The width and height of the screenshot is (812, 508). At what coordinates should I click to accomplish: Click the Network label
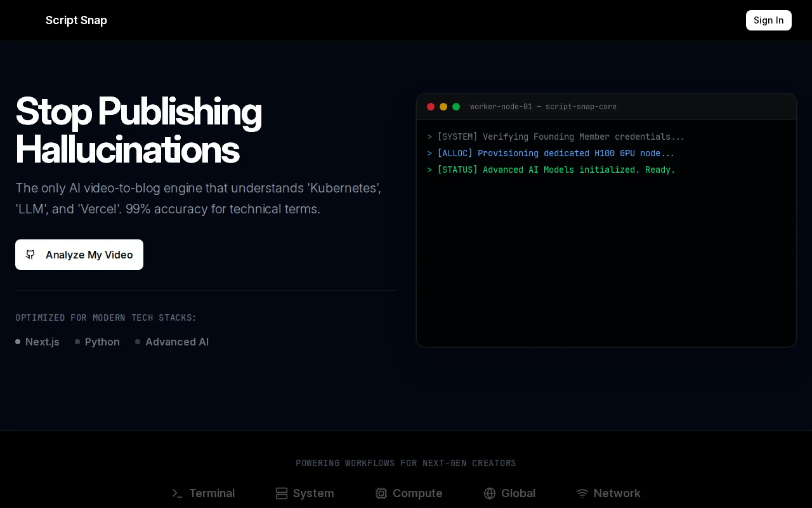pyautogui.click(x=617, y=493)
